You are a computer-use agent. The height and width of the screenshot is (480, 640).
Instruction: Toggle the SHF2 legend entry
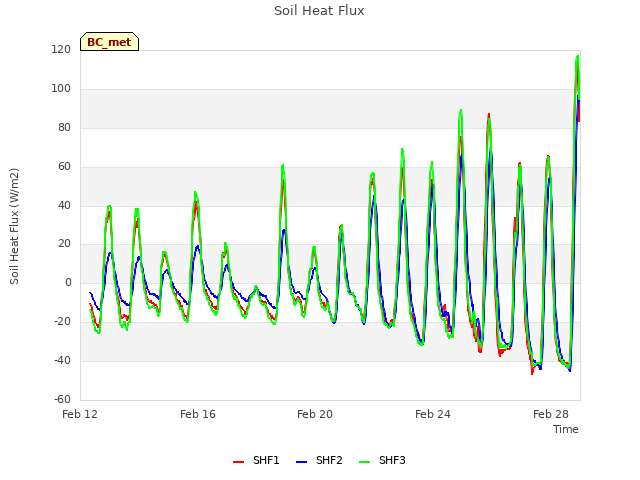319,460
